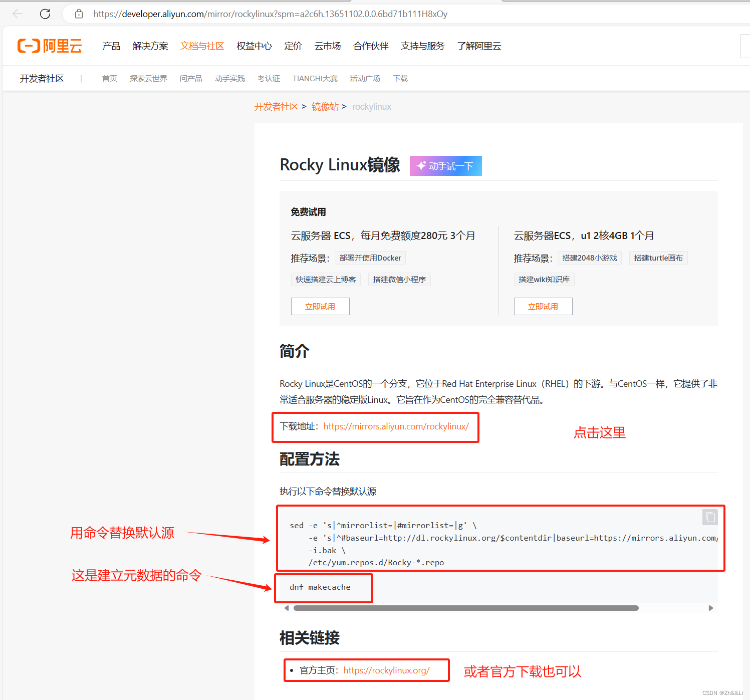Go to 开发者社区 section title
This screenshot has width=750, height=700.
(x=42, y=79)
